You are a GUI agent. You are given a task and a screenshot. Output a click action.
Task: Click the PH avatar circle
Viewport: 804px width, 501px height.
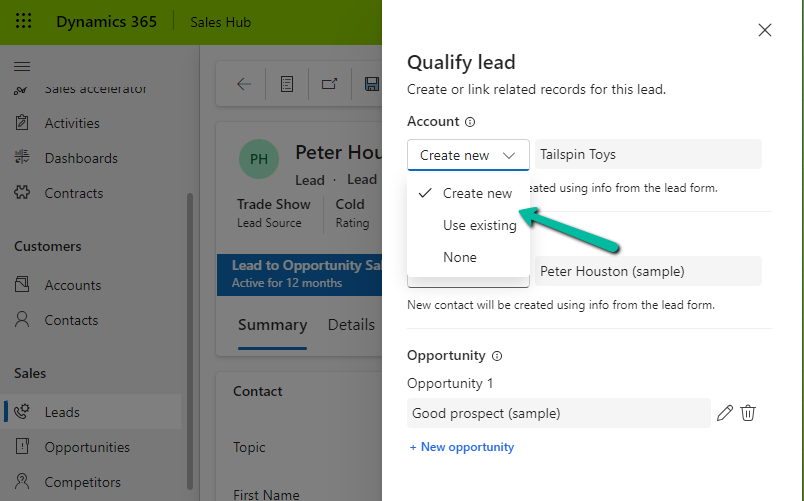click(259, 159)
